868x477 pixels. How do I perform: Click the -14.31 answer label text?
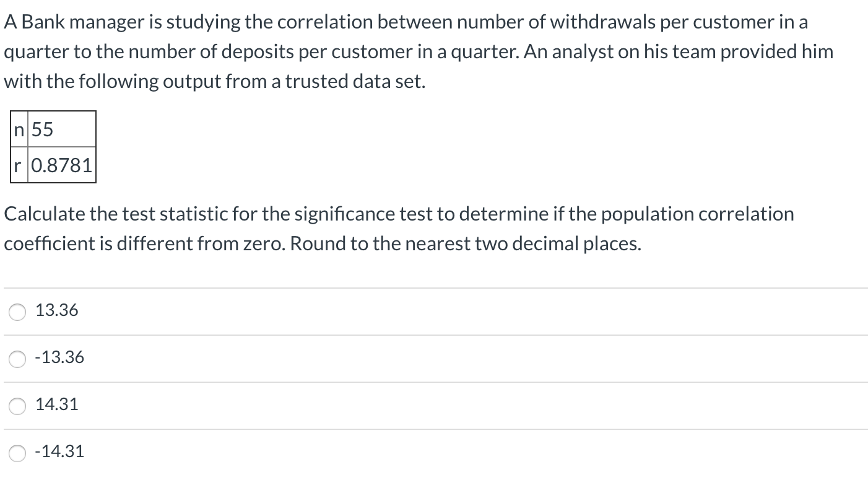(59, 452)
